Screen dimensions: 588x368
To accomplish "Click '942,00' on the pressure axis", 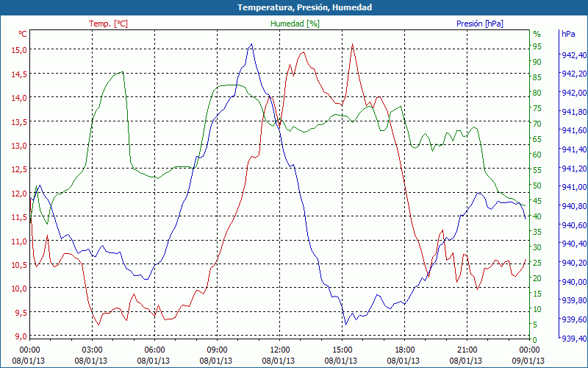I will pyautogui.click(x=574, y=93).
